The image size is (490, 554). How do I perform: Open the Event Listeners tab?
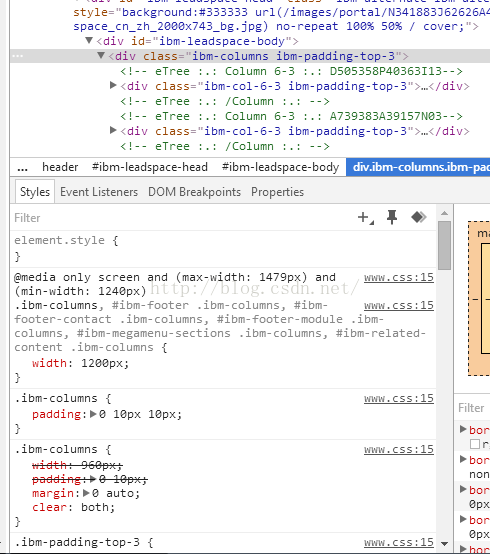pyautogui.click(x=99, y=192)
